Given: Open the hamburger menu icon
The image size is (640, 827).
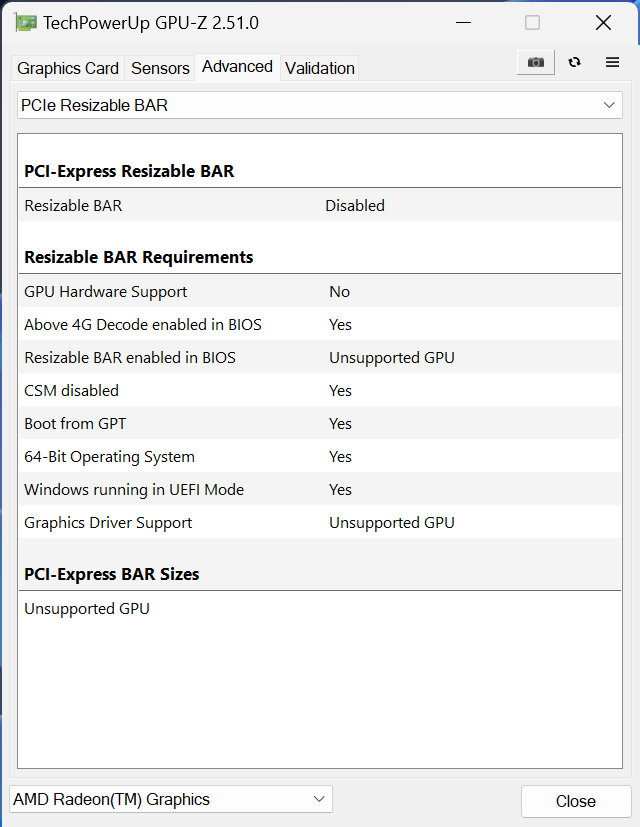Looking at the screenshot, I should [x=612, y=62].
